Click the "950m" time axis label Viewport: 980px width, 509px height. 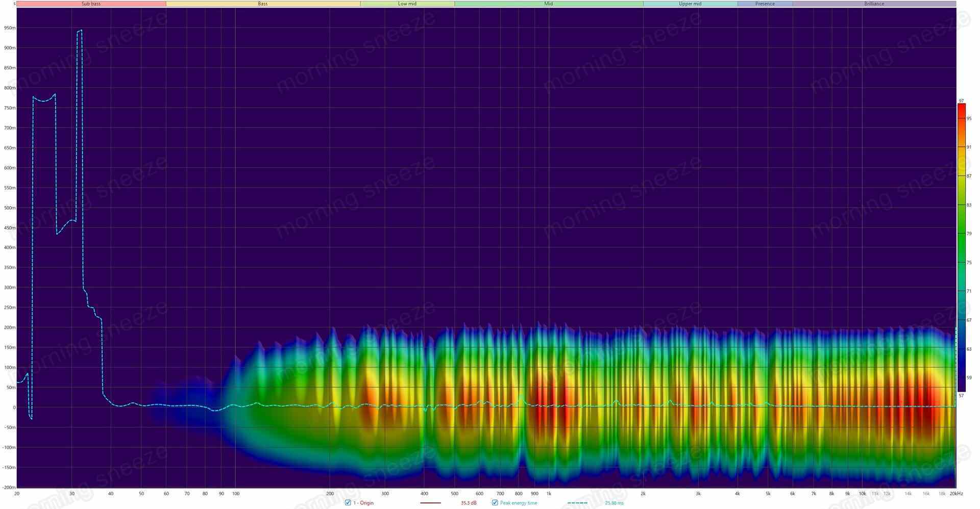10,28
